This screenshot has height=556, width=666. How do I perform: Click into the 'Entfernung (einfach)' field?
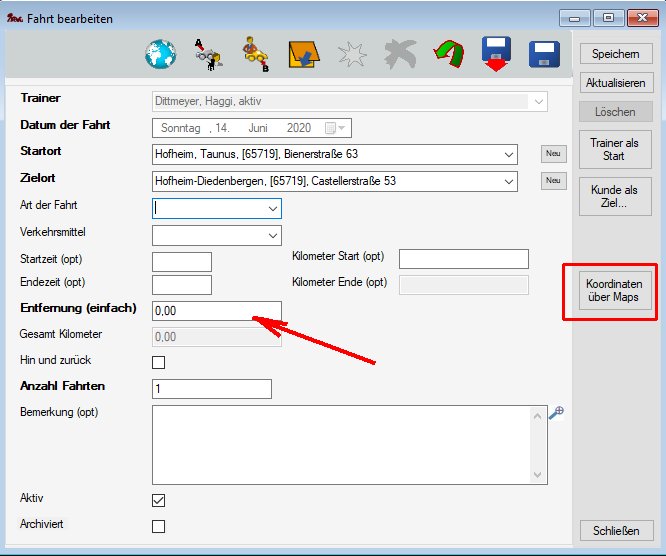(216, 311)
